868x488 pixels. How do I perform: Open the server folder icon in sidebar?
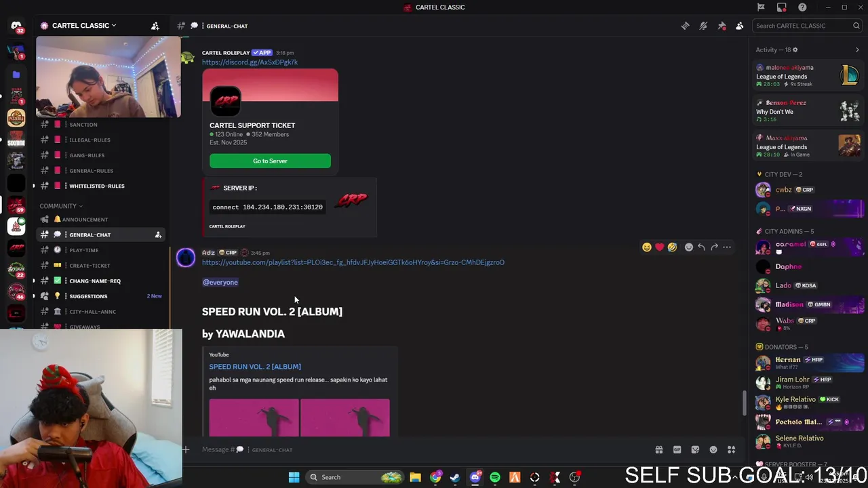[16, 75]
